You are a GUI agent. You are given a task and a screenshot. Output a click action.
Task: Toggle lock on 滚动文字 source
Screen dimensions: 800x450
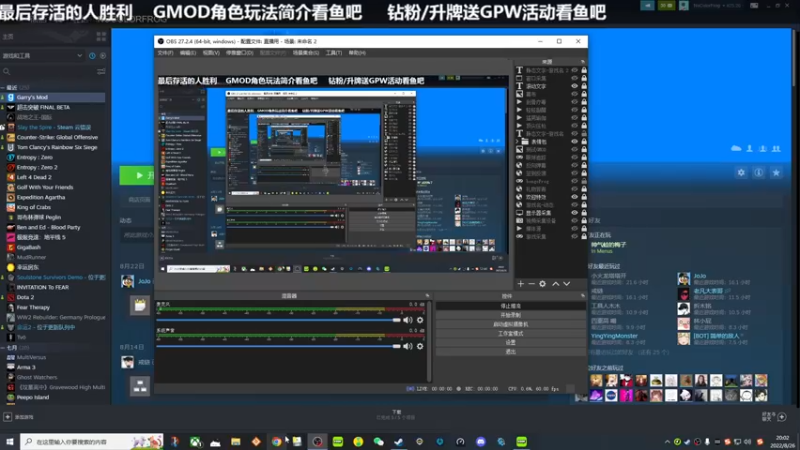(x=584, y=86)
